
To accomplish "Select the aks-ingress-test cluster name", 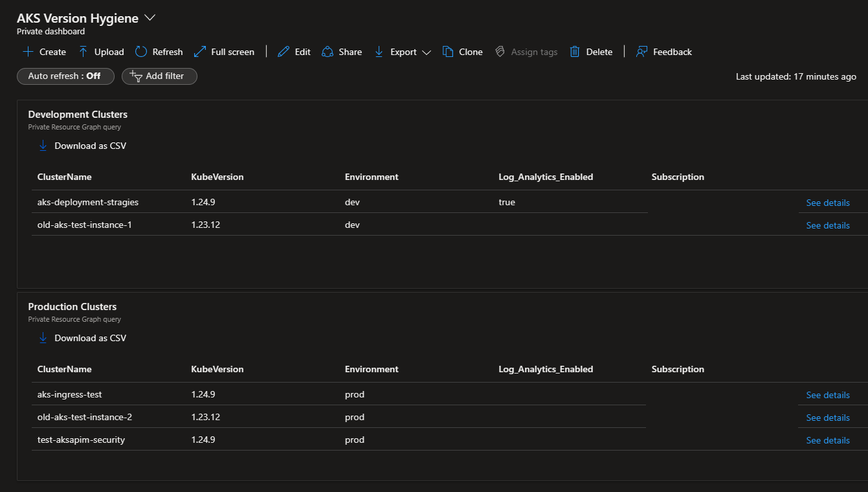I will coord(69,394).
